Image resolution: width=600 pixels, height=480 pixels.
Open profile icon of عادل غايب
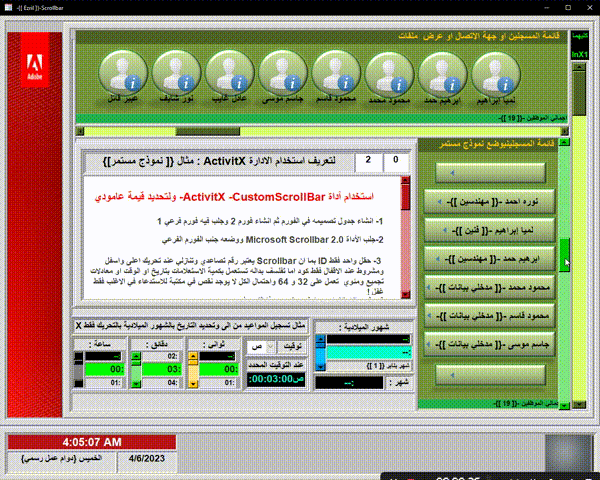click(229, 73)
